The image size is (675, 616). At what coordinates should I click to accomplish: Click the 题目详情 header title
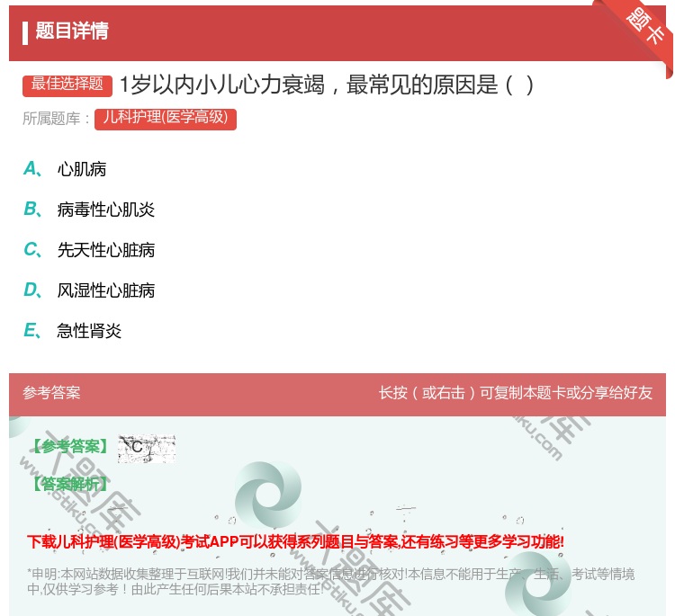point(72,31)
